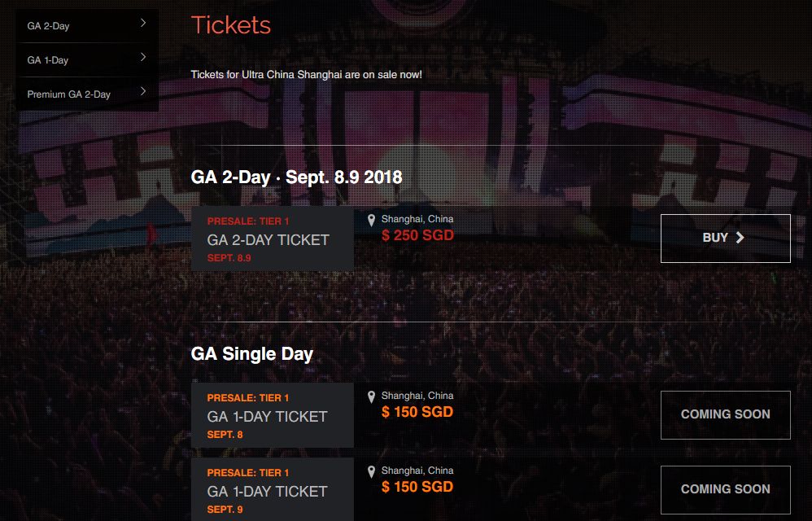Open GA 2-Day sidebar menu item
This screenshot has height=521, width=812.
(49, 26)
